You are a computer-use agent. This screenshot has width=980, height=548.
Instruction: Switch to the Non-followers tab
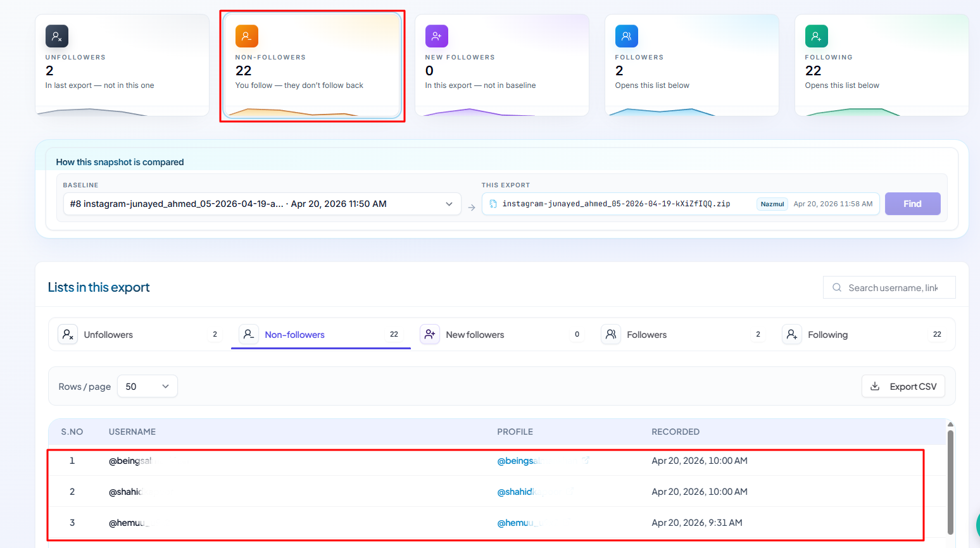pos(320,334)
